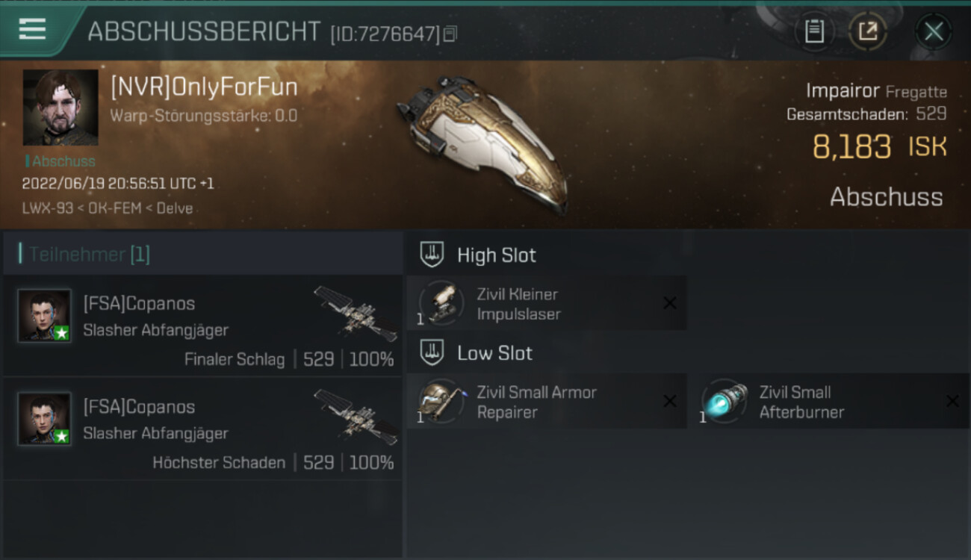This screenshot has height=560, width=971.
Task: Click the X beside Zivil Small Armor Repairer
Action: [670, 402]
